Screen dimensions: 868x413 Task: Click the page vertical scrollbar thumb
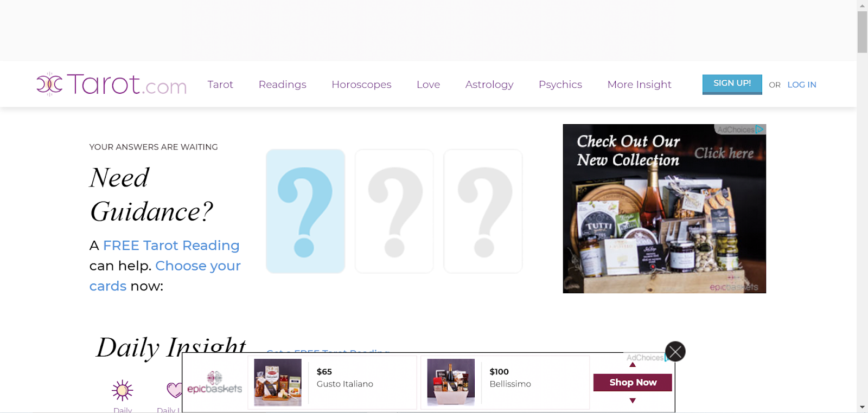coord(862,32)
